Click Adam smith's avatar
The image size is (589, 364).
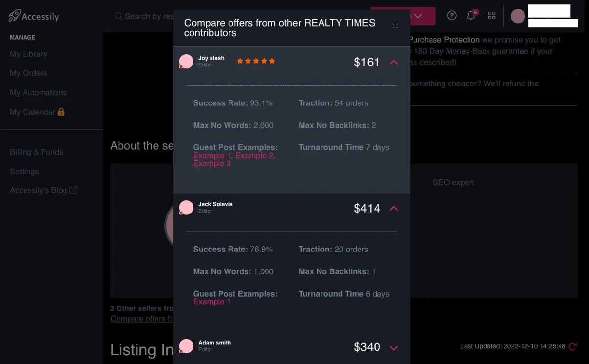point(186,346)
